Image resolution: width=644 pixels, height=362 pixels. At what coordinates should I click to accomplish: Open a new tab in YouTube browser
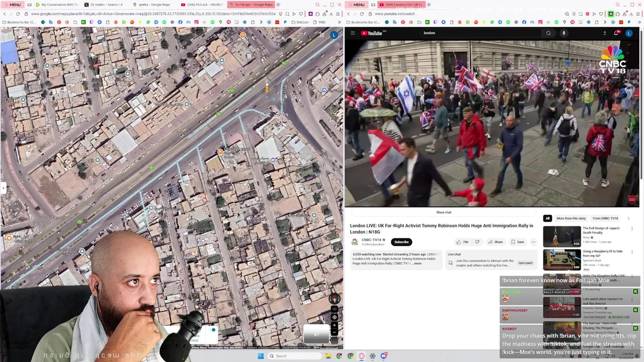tap(429, 5)
